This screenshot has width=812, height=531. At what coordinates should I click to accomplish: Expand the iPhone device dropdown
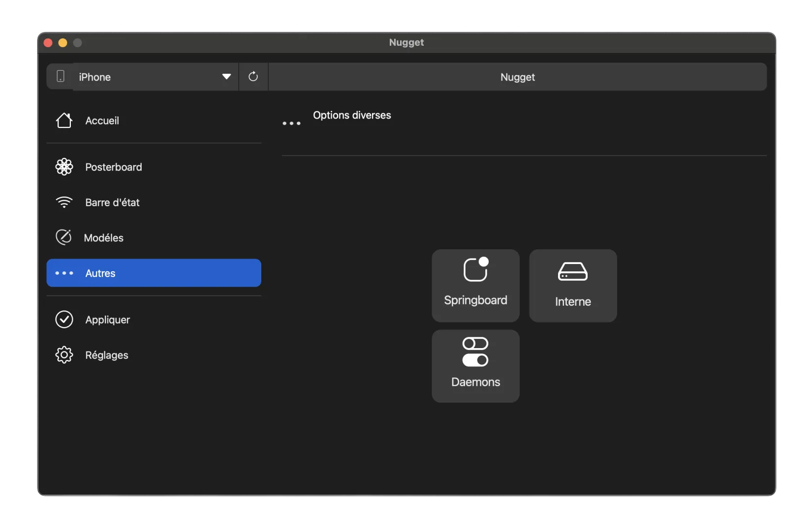156,77
